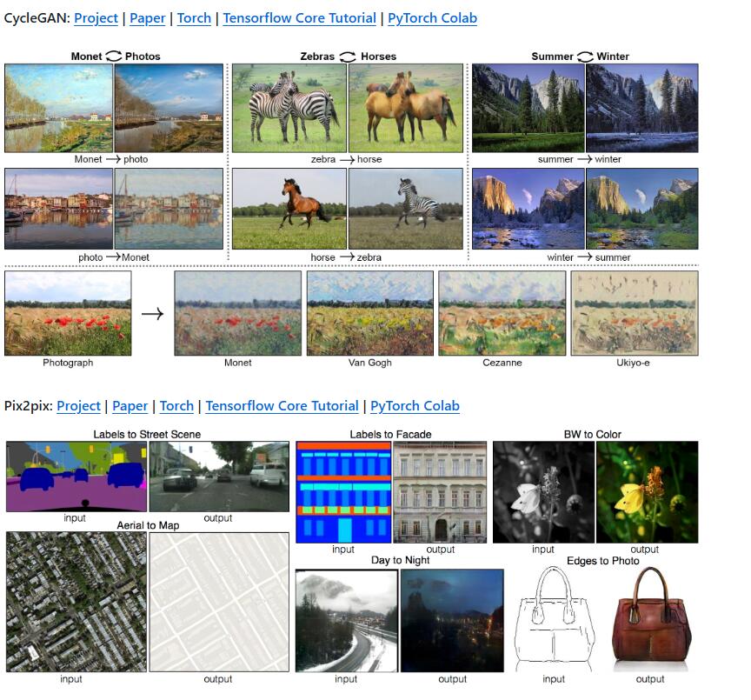Click the summer Yosemite valley image
This screenshot has height=700, width=751.
click(x=528, y=109)
